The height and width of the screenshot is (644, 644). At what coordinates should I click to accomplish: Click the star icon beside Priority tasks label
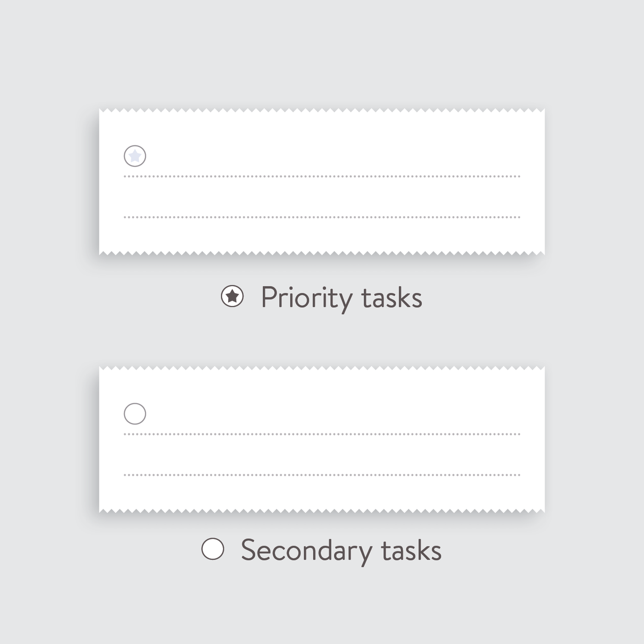(x=232, y=297)
